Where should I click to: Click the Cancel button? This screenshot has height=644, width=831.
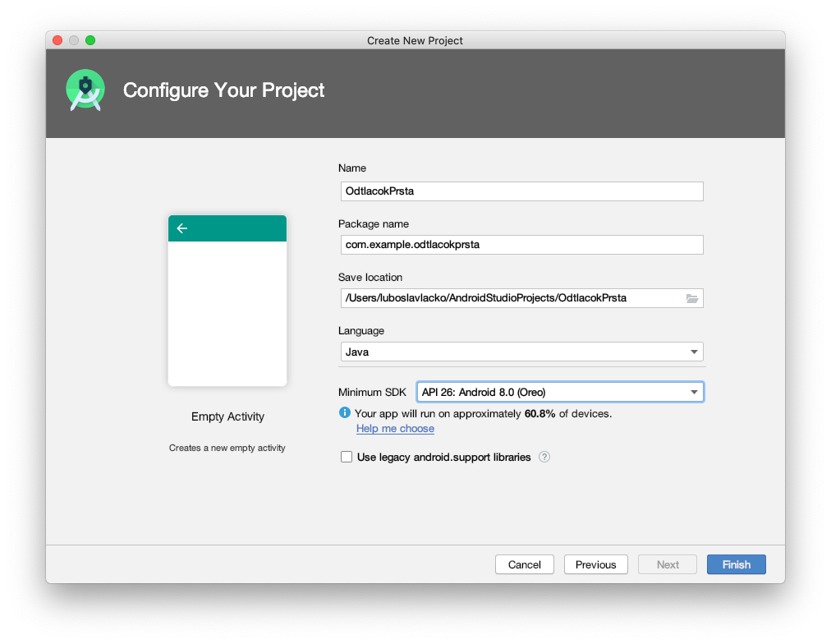[524, 564]
